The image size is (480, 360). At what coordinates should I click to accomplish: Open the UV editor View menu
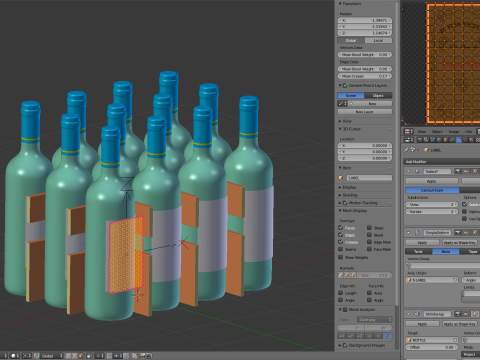422,132
